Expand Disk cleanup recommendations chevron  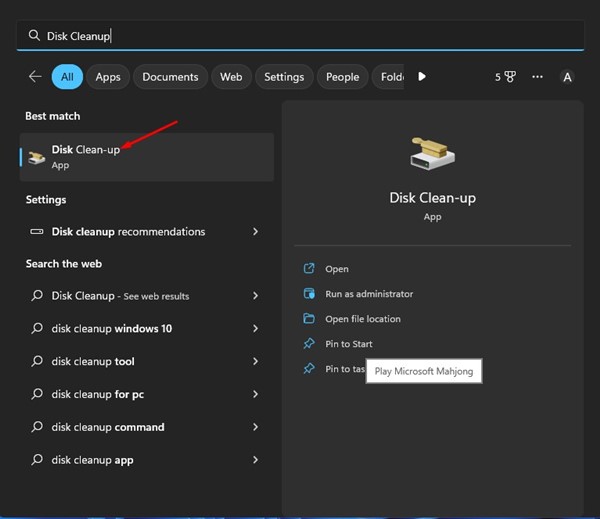click(256, 232)
